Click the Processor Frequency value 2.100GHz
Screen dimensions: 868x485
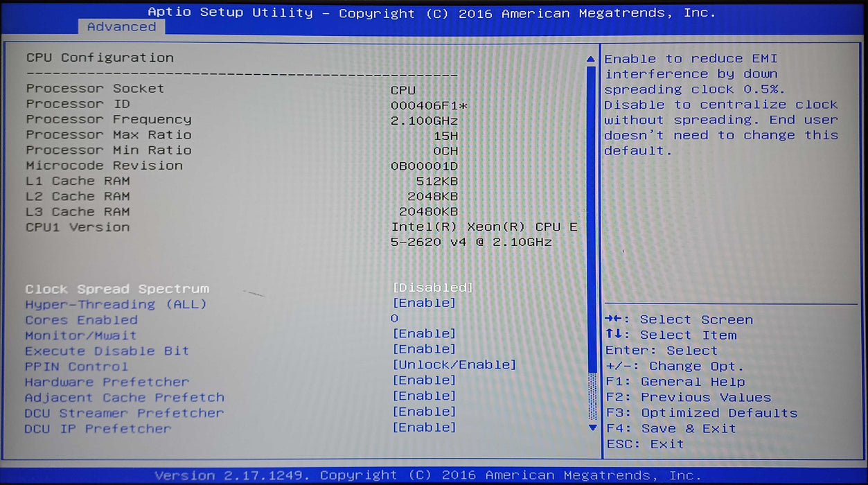(424, 121)
